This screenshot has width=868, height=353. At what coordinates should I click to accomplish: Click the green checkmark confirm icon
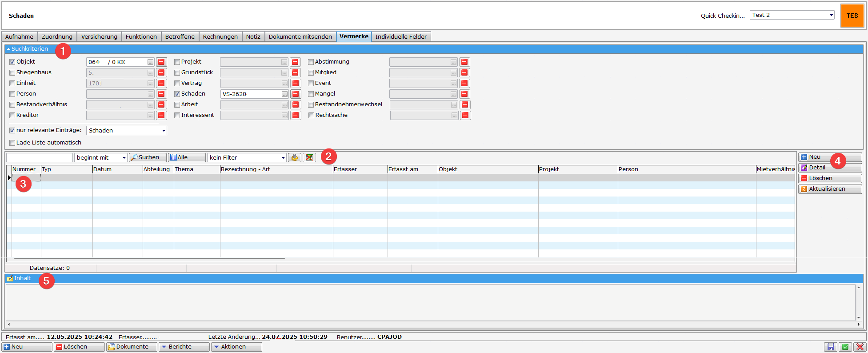click(x=845, y=347)
